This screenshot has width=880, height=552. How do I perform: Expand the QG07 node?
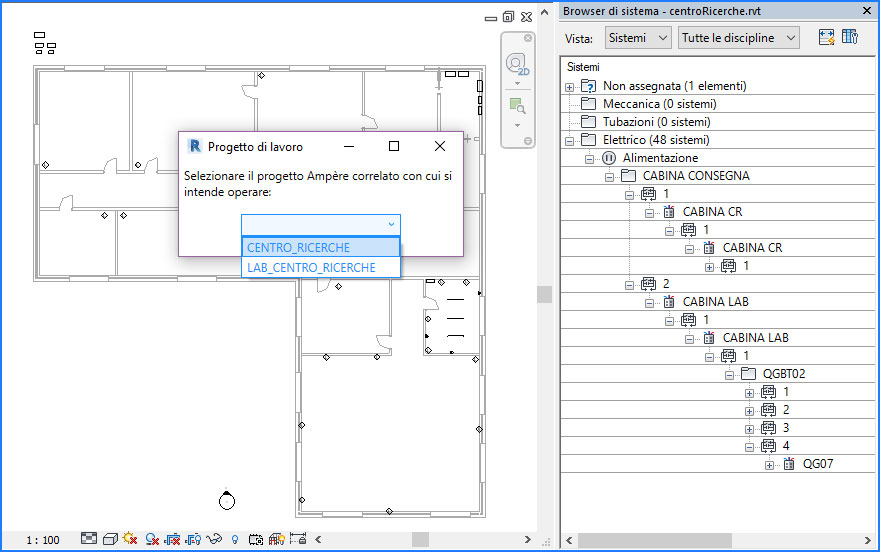[x=769, y=465]
